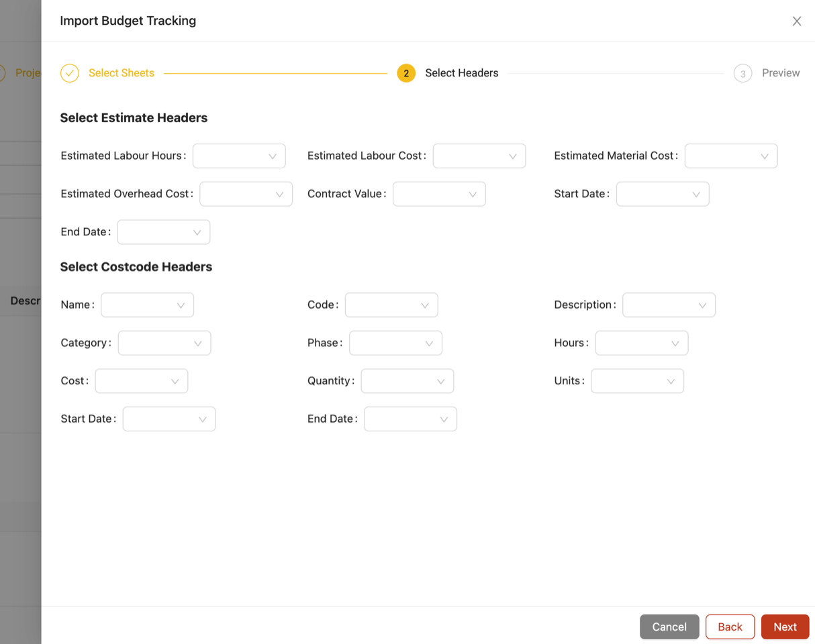815x644 pixels.
Task: Open the estimate End Date dropdown
Action: click(x=164, y=232)
